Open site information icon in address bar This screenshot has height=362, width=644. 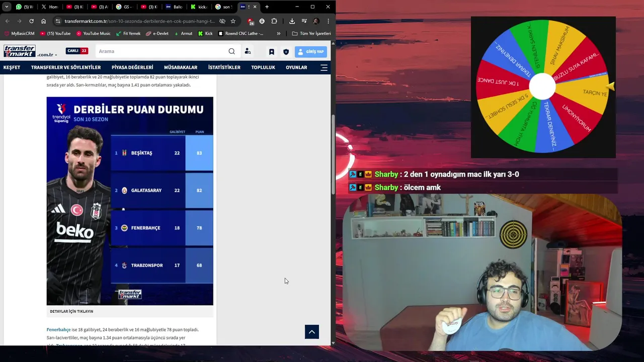click(x=58, y=21)
